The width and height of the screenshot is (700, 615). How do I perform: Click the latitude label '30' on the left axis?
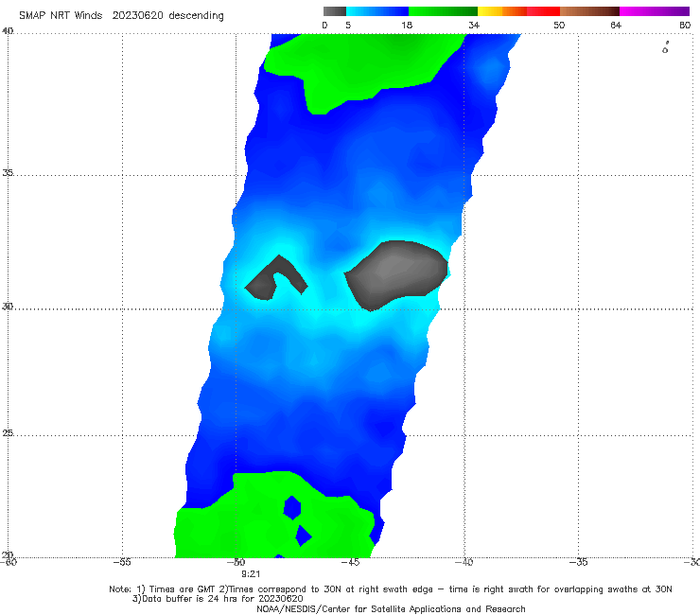pos(8,307)
